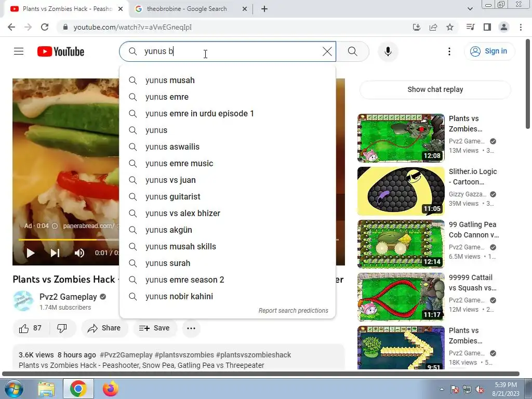This screenshot has height=399, width=532.
Task: Skip to next video icon
Action: pos(55,253)
